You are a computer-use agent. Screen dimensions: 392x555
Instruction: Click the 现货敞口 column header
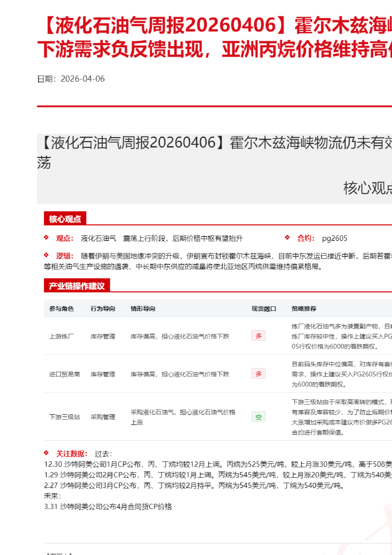(x=264, y=309)
